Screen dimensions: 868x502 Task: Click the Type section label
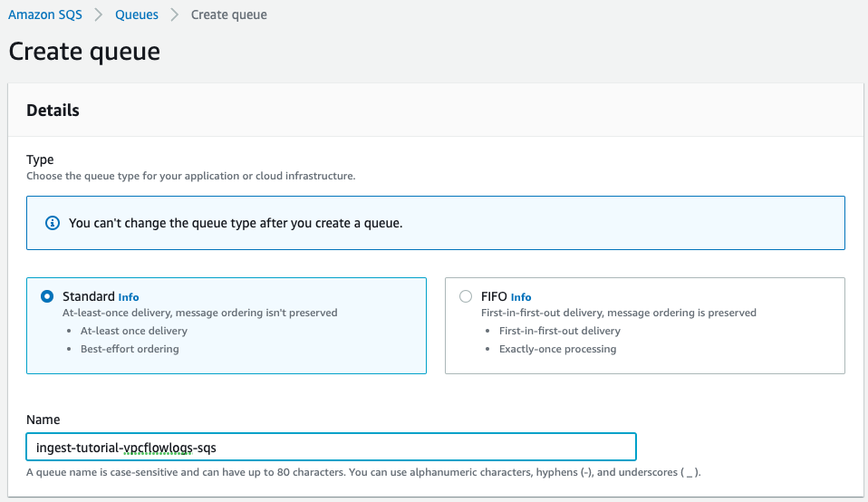click(x=40, y=159)
